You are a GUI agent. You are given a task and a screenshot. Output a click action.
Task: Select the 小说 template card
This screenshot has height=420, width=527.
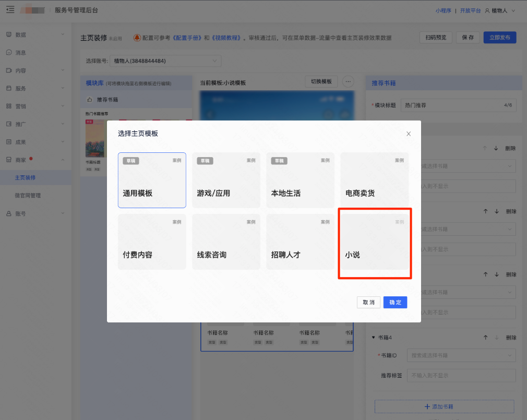[374, 243]
